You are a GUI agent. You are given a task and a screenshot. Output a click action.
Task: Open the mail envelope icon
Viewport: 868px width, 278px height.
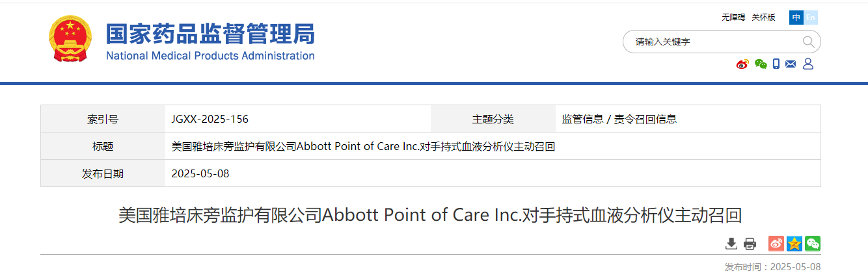791,64
